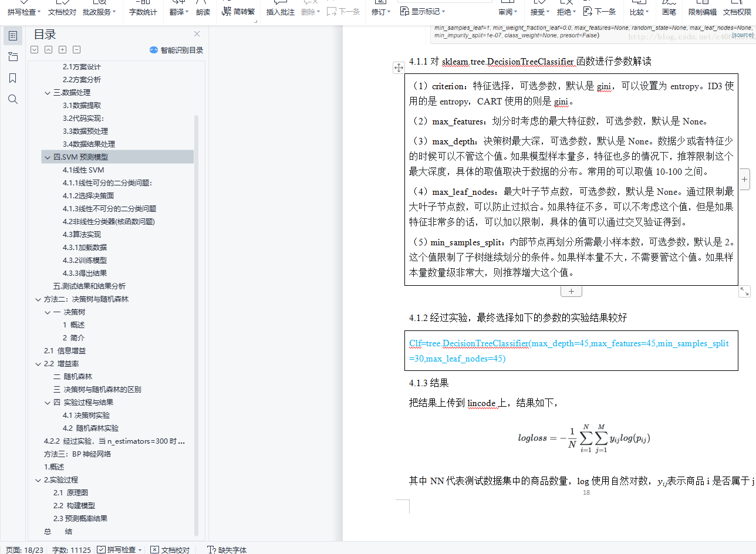Click 限制编辑 restrict editing button
756x554 pixels.
[703, 12]
